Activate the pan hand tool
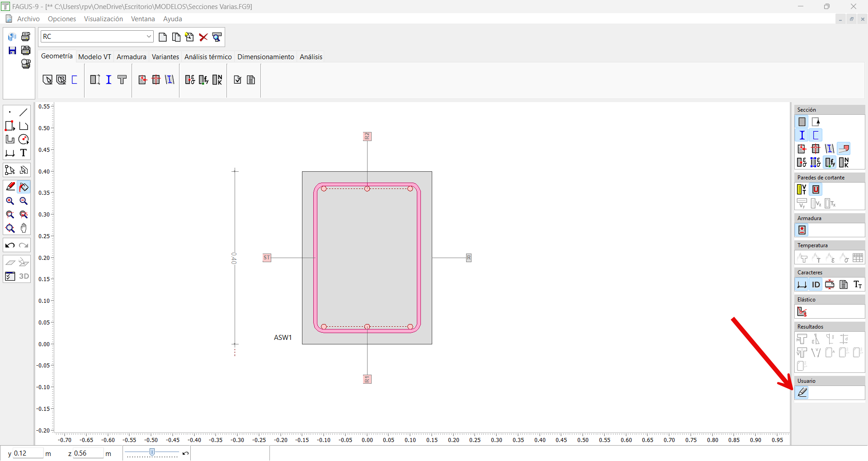 (x=24, y=228)
